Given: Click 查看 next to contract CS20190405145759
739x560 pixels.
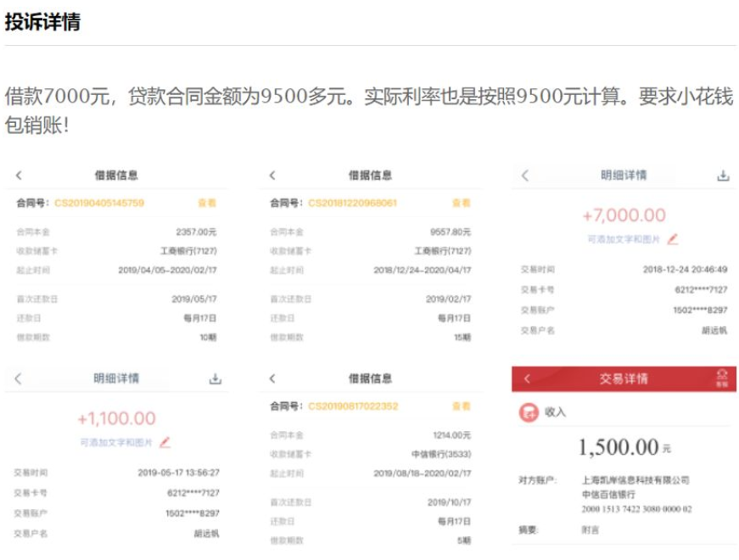Looking at the screenshot, I should 207,203.
